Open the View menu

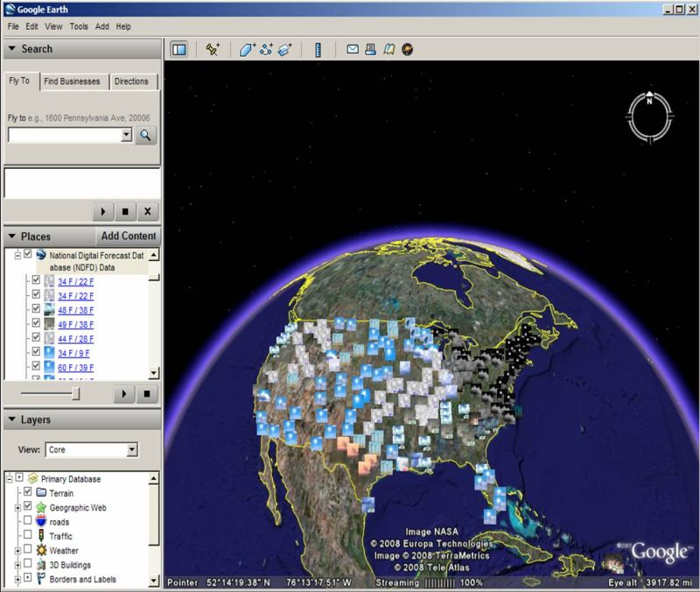53,26
